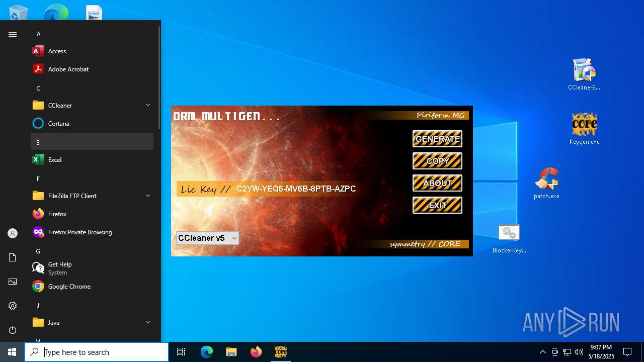Screen dimensions: 644x362
Task: Click the network icon in tray
Action: 567,352
